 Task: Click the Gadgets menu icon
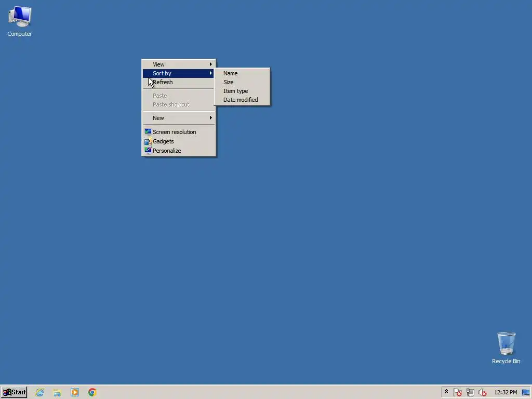point(148,141)
